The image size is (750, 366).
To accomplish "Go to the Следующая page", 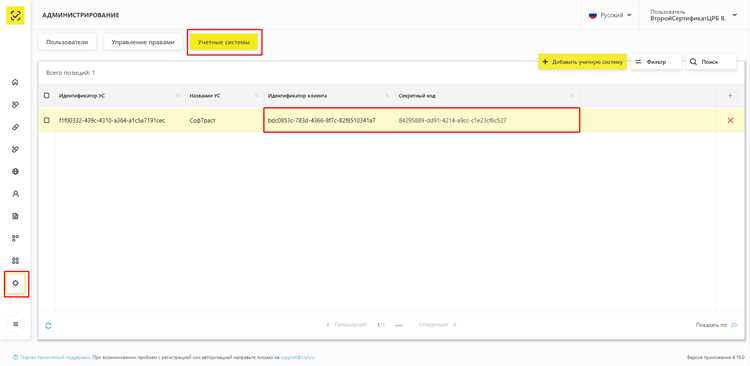I will (x=437, y=325).
